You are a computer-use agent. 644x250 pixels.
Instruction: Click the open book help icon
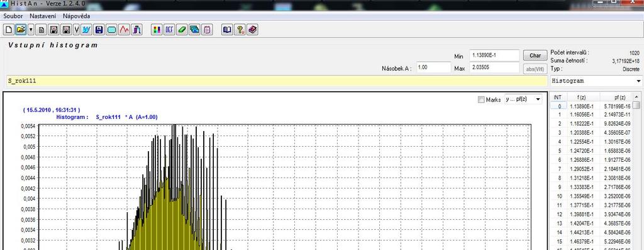(x=227, y=30)
